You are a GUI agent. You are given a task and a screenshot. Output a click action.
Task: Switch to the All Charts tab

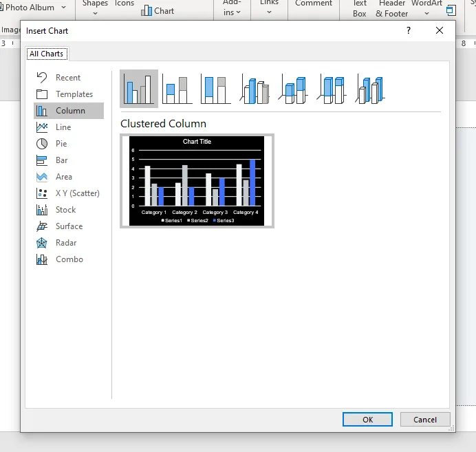pos(47,54)
